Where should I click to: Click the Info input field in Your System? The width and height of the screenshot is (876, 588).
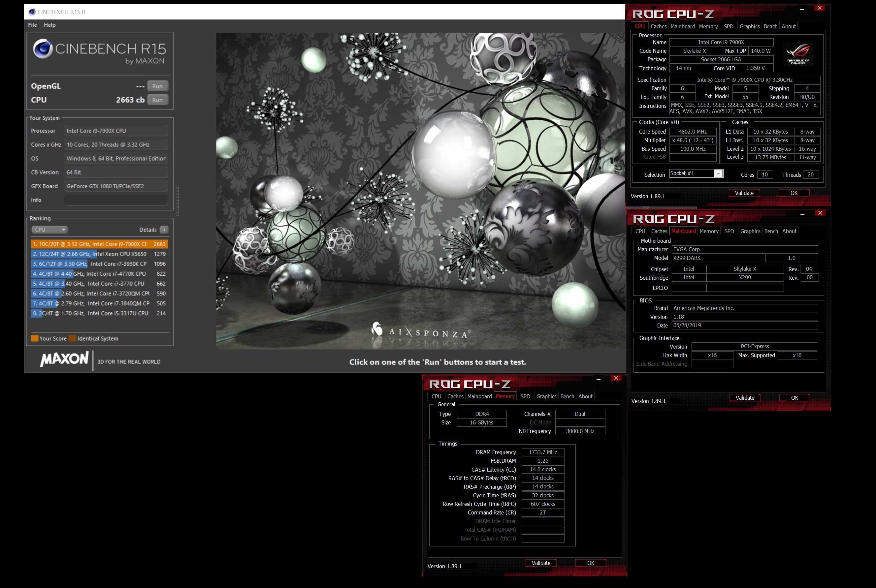[x=116, y=200]
